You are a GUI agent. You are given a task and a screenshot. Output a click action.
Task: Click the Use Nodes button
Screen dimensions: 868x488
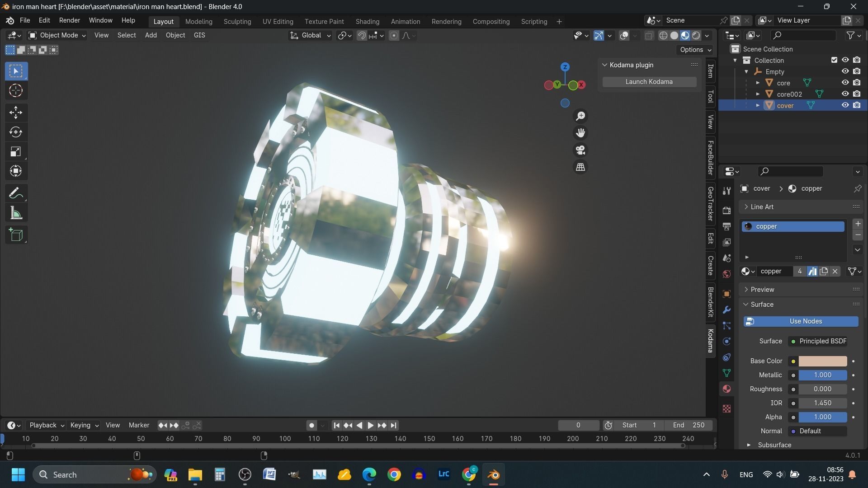[801, 321]
